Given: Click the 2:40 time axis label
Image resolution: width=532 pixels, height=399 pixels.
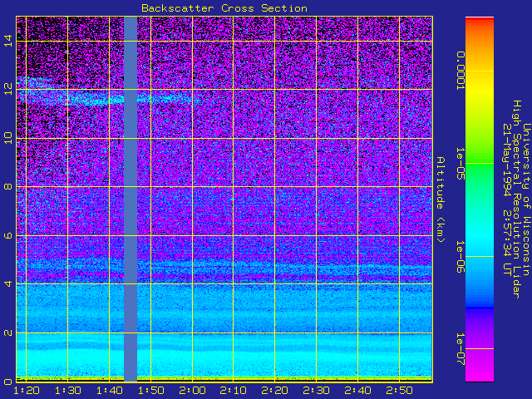Looking at the screenshot, I should (357, 391).
